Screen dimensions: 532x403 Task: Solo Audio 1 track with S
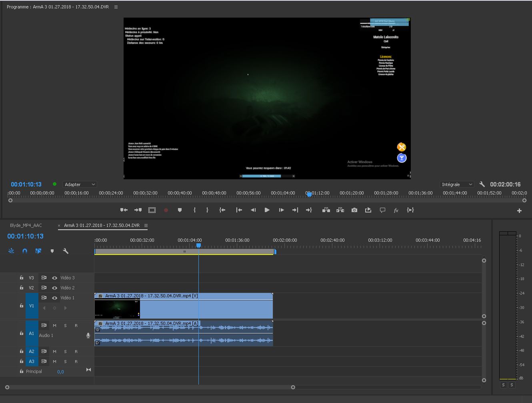point(65,325)
